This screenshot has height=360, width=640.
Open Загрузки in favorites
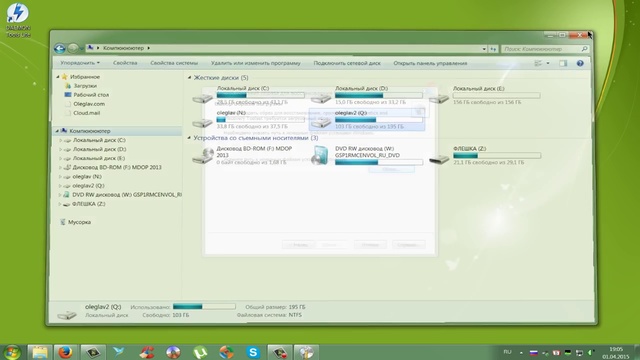point(85,86)
